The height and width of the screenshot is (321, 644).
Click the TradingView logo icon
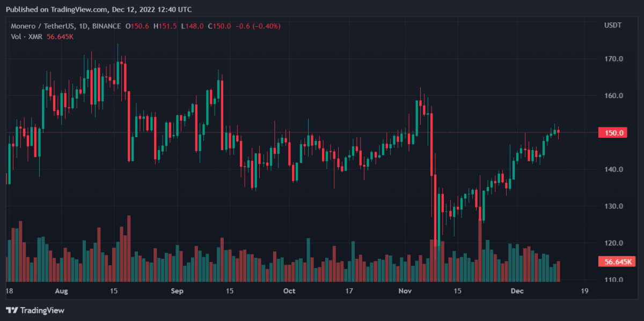pos(12,310)
